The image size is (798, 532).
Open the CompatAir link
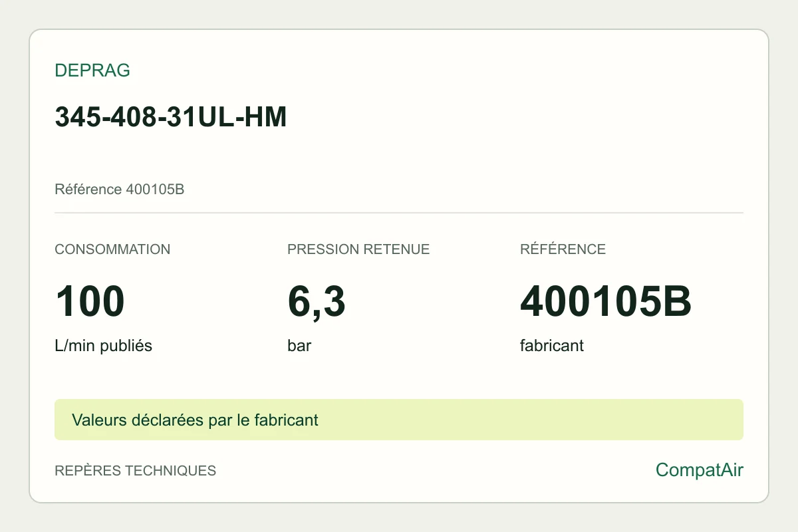pos(700,470)
